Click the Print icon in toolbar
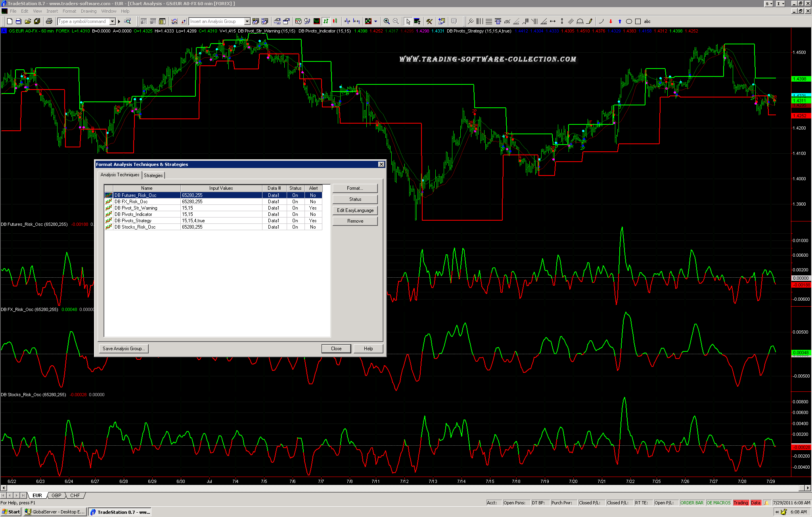812x517 pixels. (x=49, y=21)
